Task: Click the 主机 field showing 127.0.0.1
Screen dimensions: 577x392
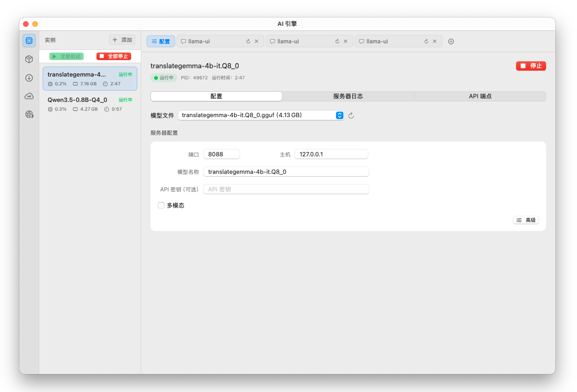Action: point(331,154)
